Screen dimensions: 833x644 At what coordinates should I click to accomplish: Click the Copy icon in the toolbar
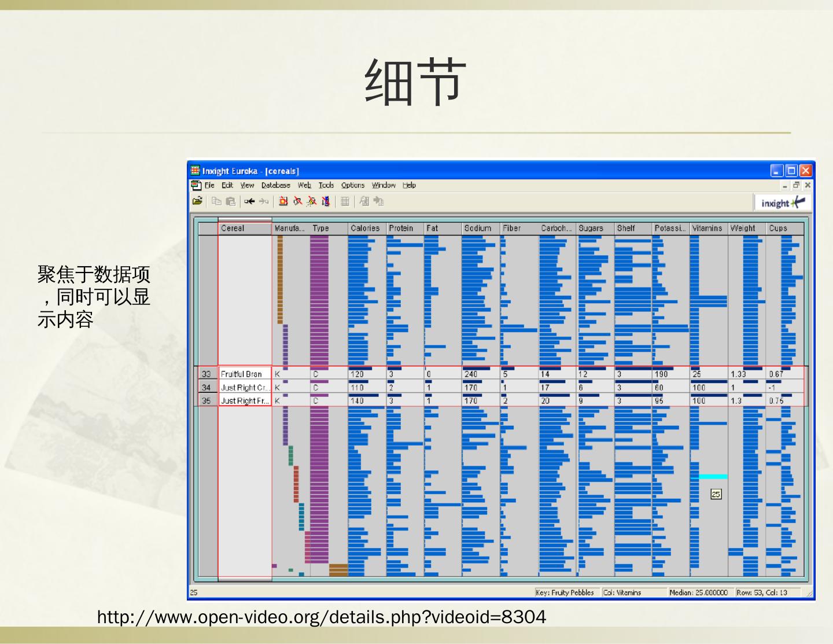coord(216,201)
